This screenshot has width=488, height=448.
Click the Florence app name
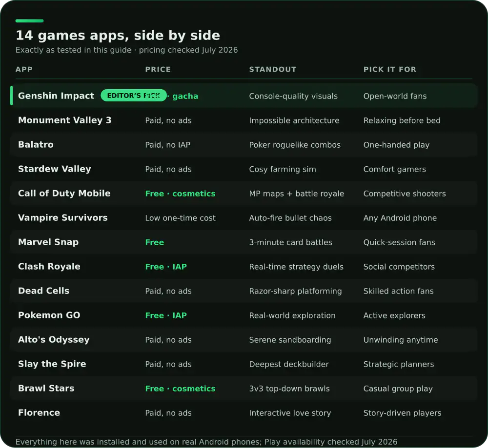click(x=39, y=413)
